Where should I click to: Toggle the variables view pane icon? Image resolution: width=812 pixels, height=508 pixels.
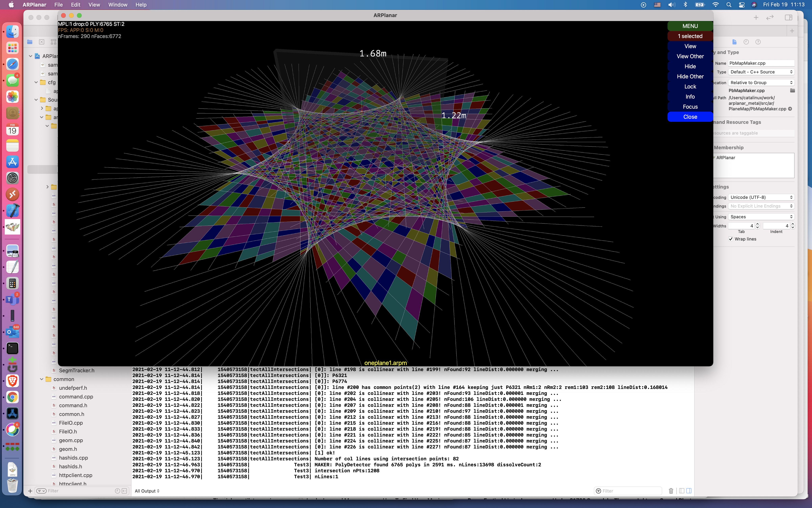682,491
